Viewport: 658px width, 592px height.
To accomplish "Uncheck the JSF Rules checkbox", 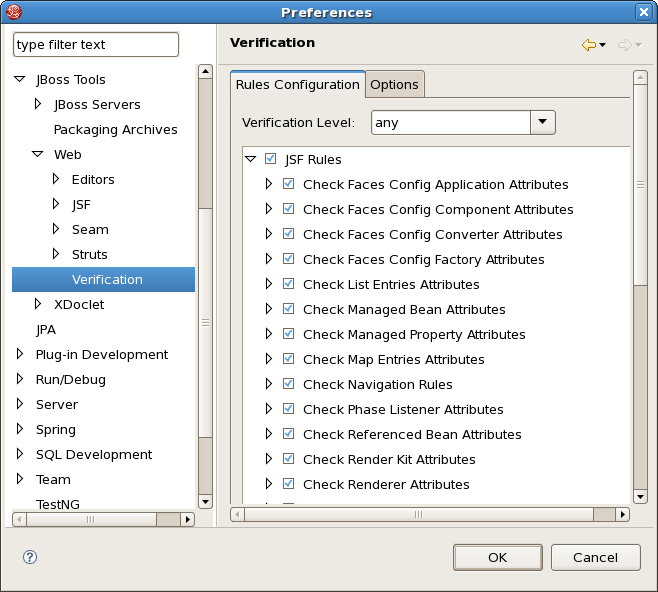I will point(270,159).
